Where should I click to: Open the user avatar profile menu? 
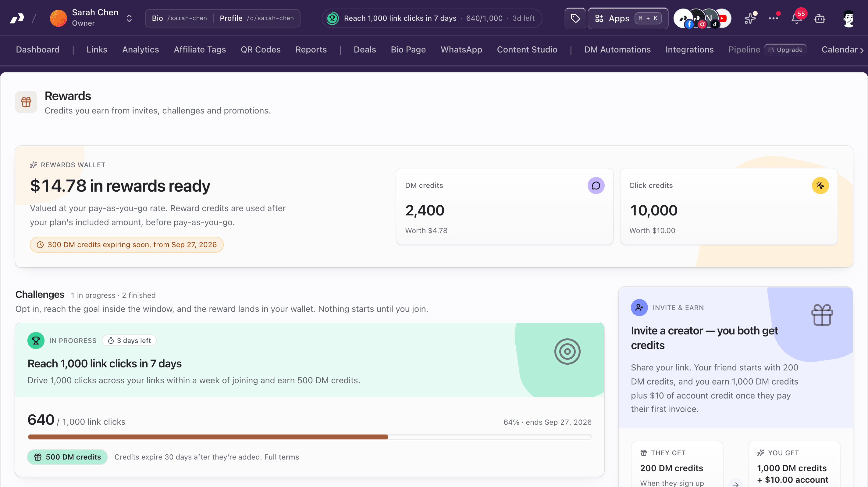(848, 18)
